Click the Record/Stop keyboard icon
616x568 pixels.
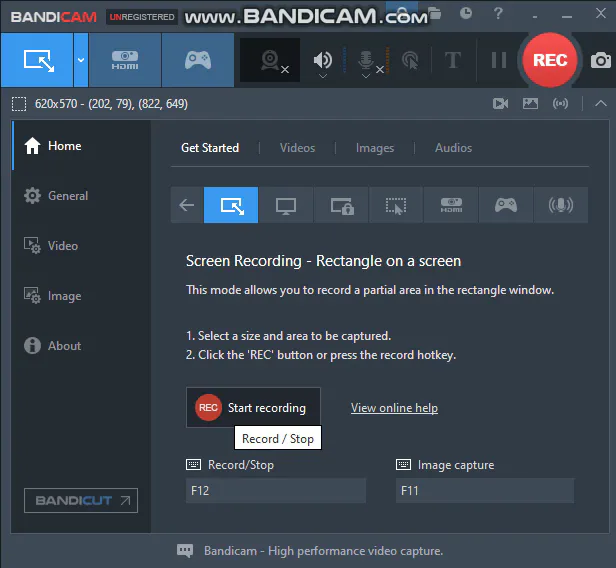tap(193, 465)
